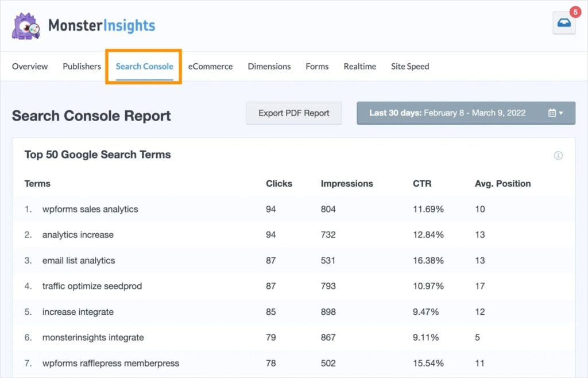The height and width of the screenshot is (378, 588).
Task: Click the Export PDF Report button
Action: [293, 113]
